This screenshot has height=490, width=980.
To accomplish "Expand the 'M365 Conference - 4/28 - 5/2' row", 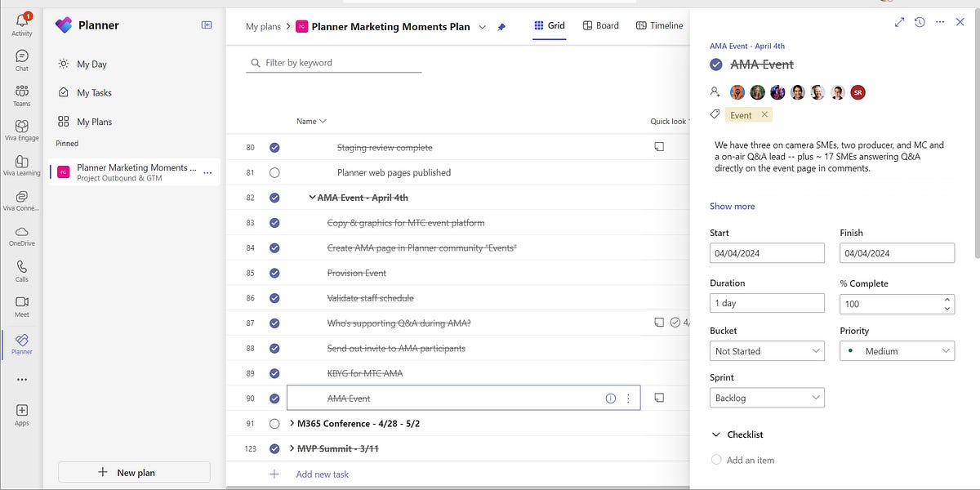I will [x=292, y=423].
